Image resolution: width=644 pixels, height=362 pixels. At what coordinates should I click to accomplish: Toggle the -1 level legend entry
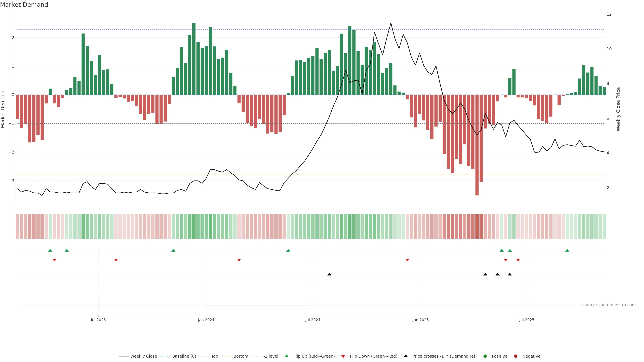point(271,356)
